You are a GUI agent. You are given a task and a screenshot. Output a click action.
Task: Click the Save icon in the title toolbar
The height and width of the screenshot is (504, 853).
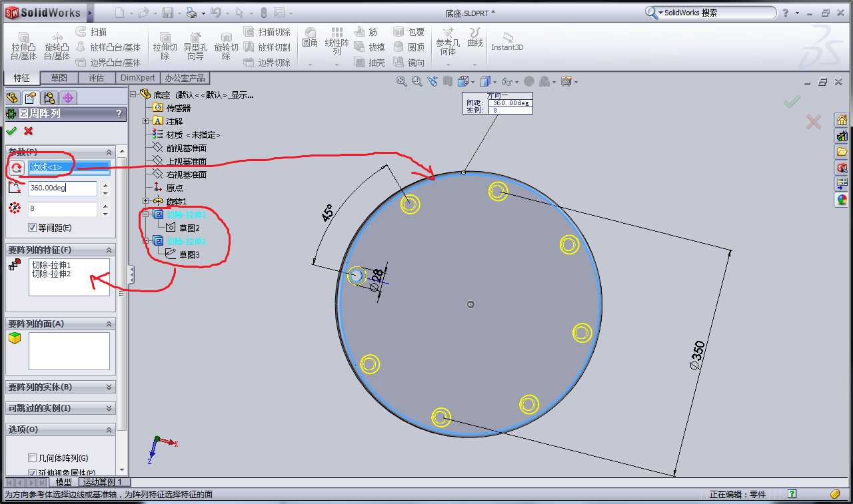click(x=168, y=13)
